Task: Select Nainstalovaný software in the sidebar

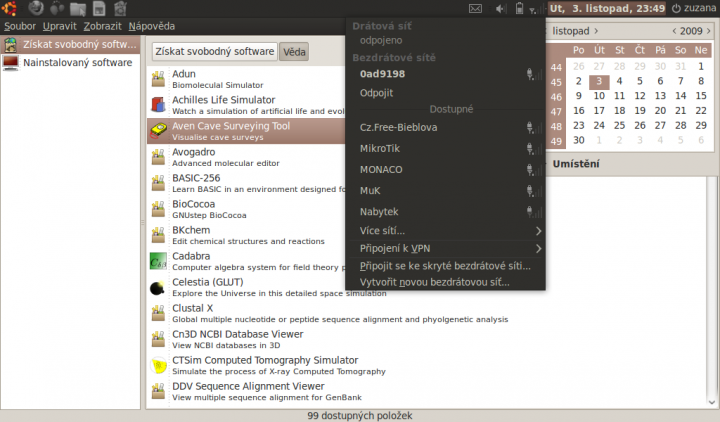Action: (70, 63)
